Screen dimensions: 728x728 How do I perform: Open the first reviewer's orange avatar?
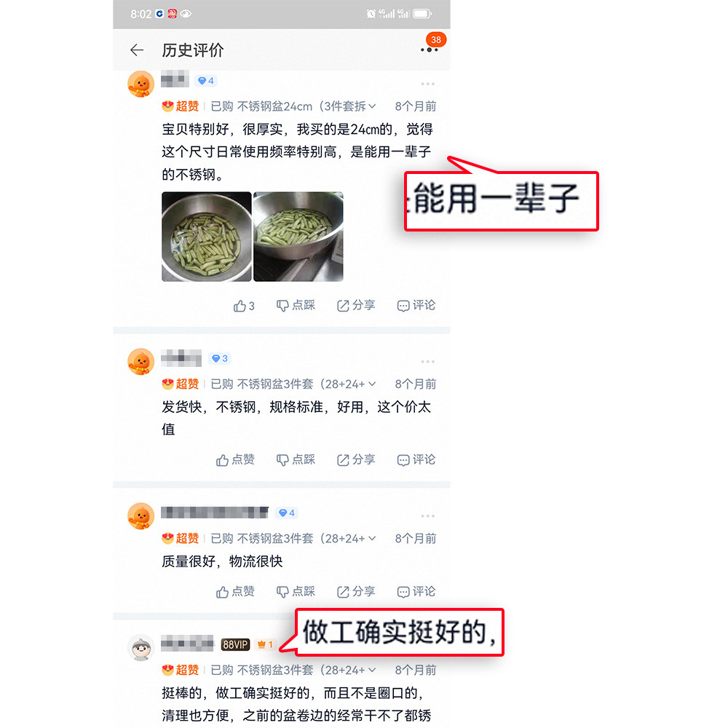click(141, 84)
